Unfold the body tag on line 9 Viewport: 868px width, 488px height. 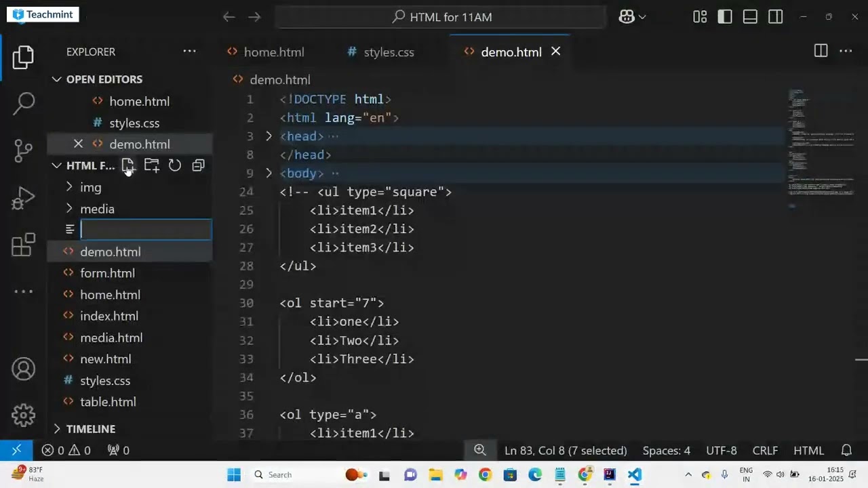tap(269, 174)
